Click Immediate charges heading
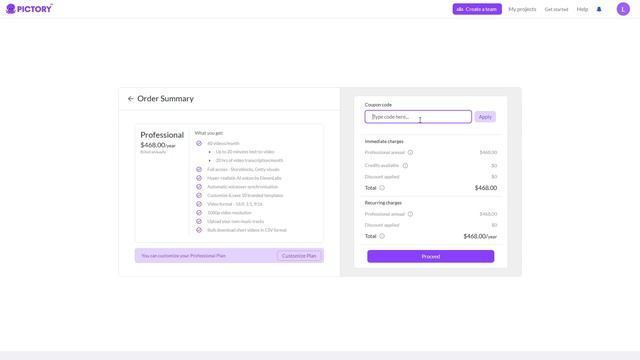The image size is (640, 360). point(384,142)
